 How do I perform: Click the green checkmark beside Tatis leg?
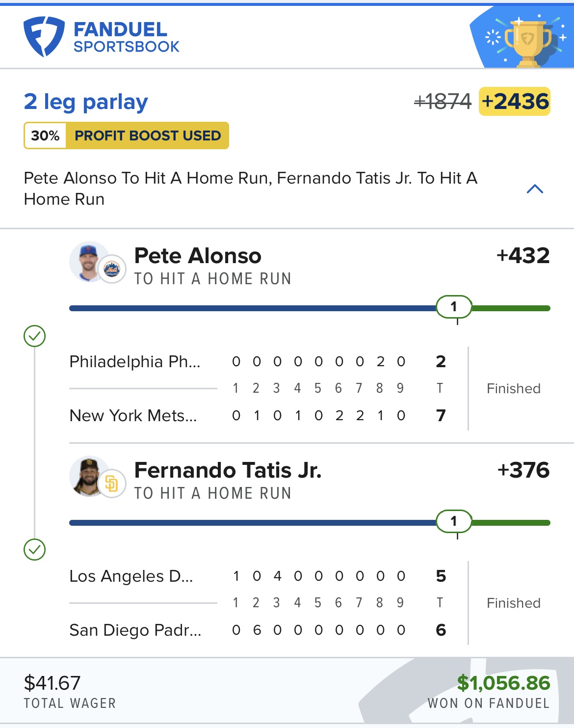pos(35,549)
